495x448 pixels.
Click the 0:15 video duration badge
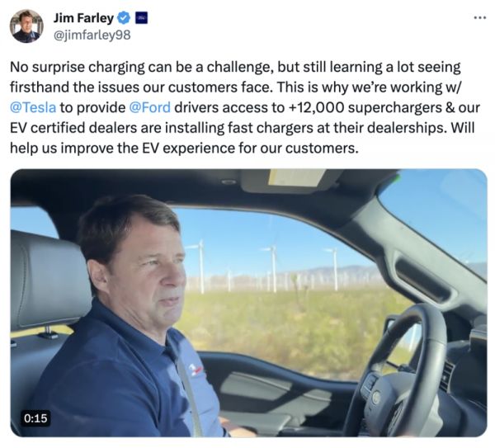[x=35, y=418]
